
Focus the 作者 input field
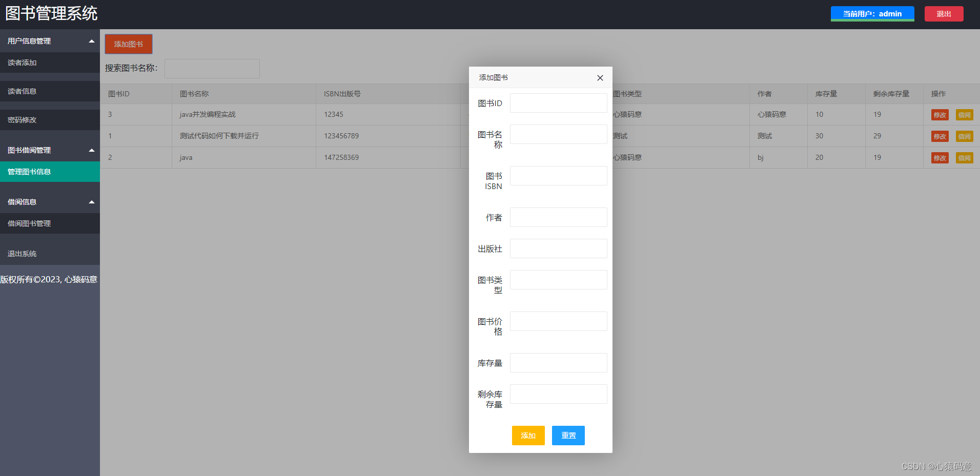click(x=559, y=217)
